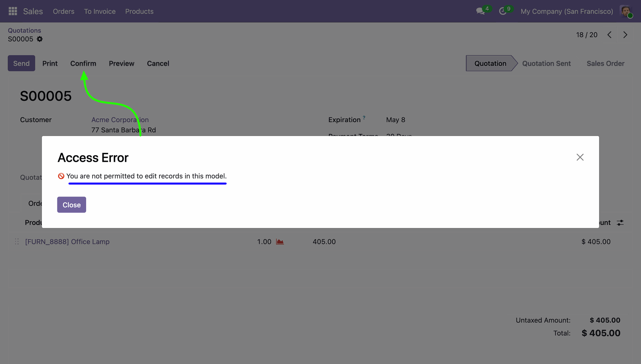This screenshot has width=641, height=364.
Task: Open the activities clock icon
Action: tap(503, 11)
